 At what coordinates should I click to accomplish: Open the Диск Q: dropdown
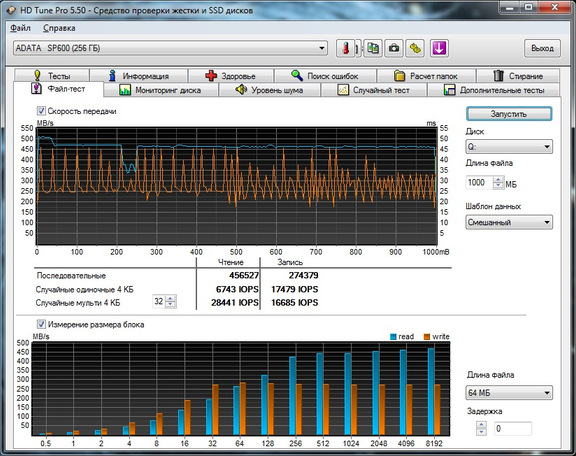coord(509,147)
